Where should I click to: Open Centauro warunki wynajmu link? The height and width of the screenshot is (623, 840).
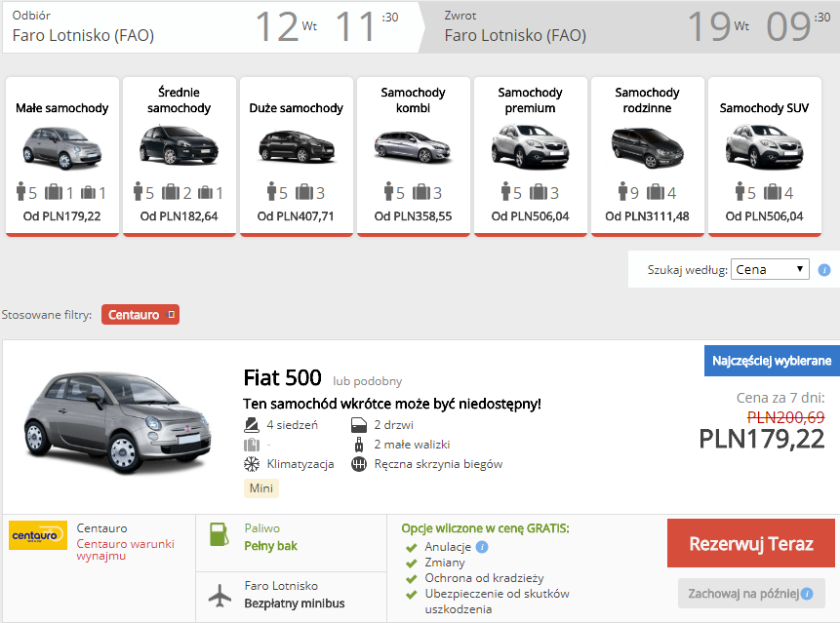click(x=125, y=550)
